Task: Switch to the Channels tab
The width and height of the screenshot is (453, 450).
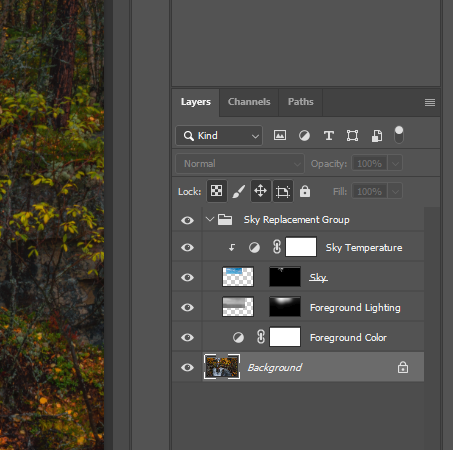Action: coord(249,102)
